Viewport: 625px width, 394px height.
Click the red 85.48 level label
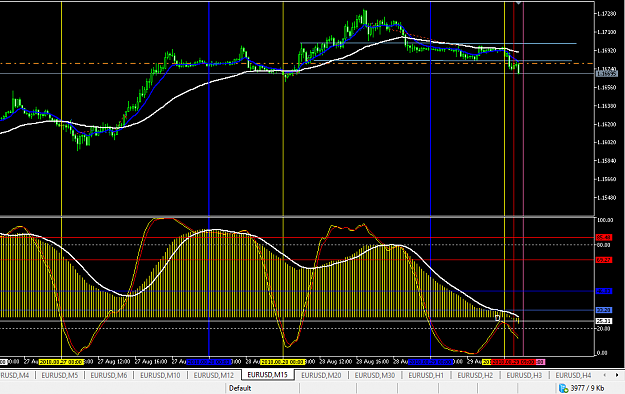603,237
